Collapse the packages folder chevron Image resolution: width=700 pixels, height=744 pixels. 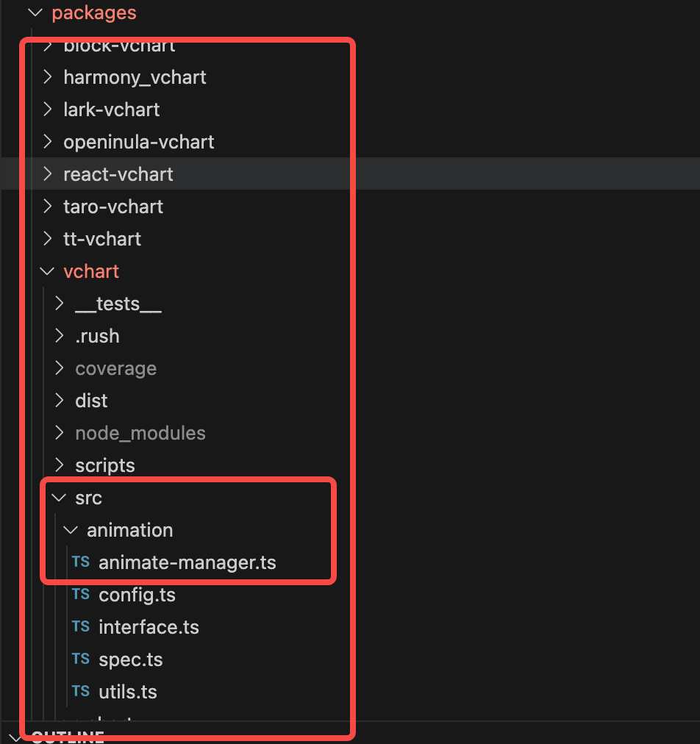35,12
